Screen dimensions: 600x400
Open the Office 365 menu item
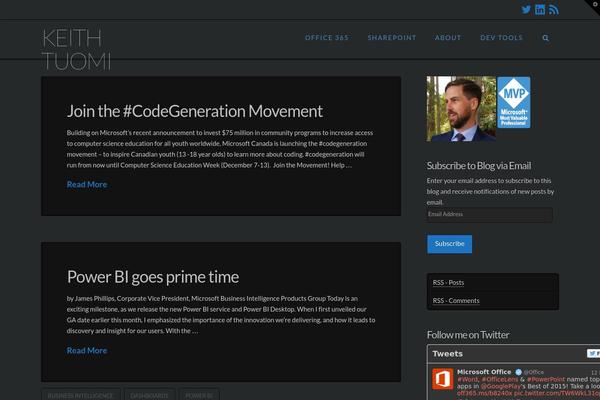click(x=327, y=38)
